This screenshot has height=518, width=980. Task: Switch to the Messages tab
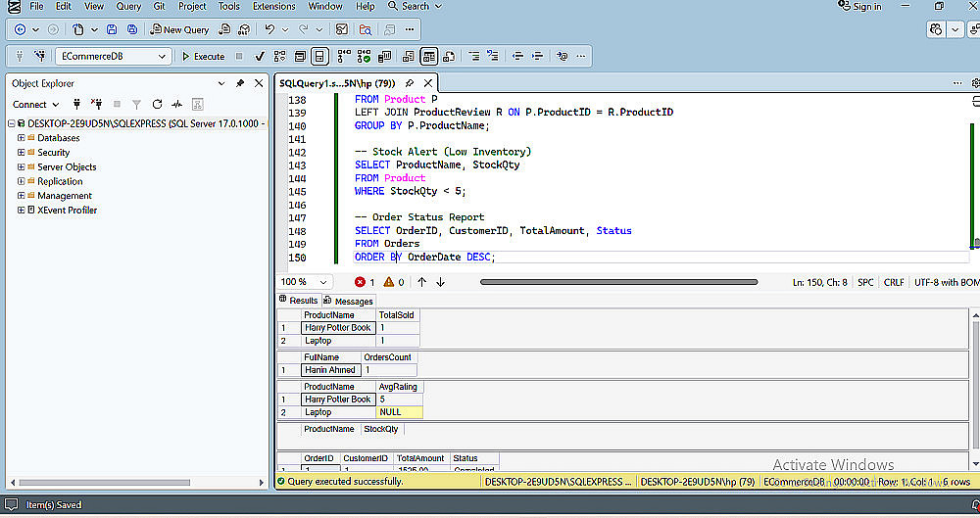(x=349, y=302)
